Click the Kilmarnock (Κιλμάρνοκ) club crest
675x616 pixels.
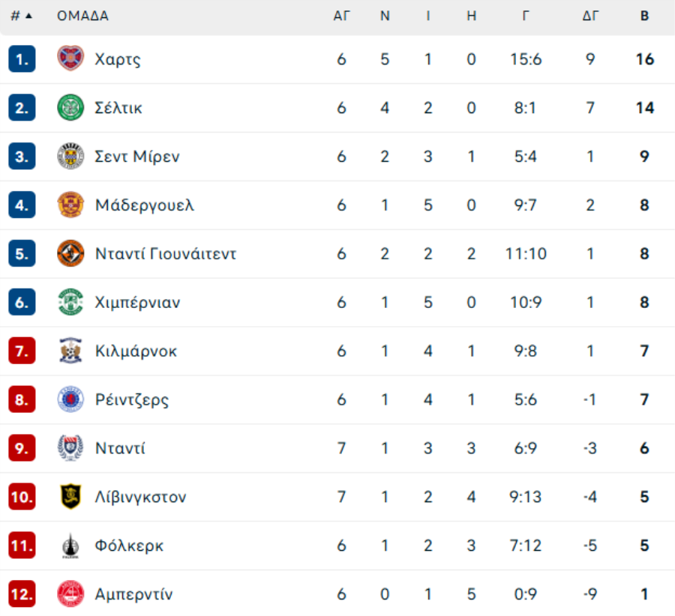(x=70, y=351)
